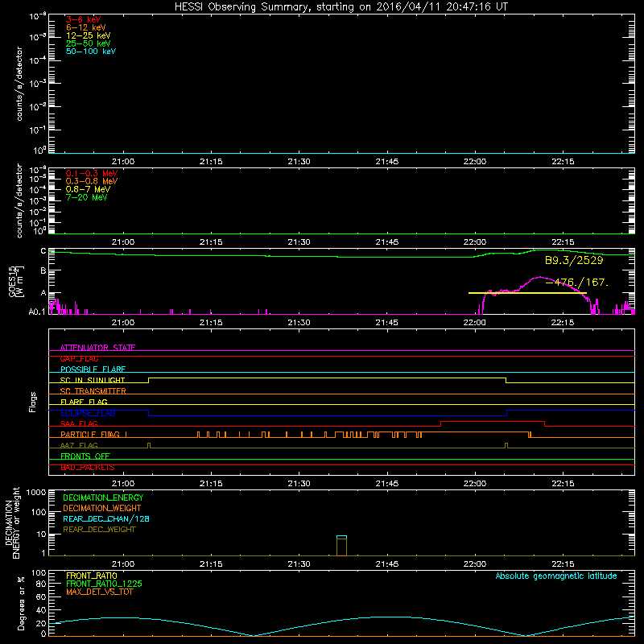Click the REAR_DEC_CHAN/128 legend entry
The image size is (644, 644).
click(x=106, y=518)
